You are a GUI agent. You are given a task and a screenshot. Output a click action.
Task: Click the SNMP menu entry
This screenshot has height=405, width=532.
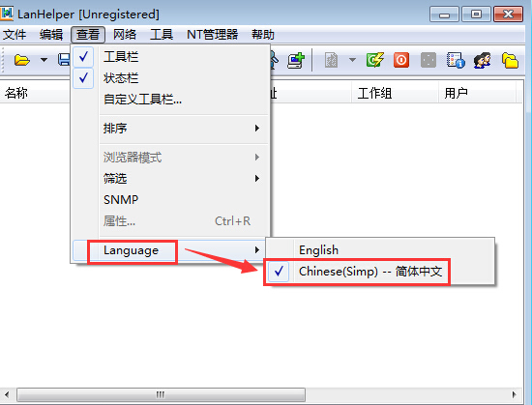(170, 200)
